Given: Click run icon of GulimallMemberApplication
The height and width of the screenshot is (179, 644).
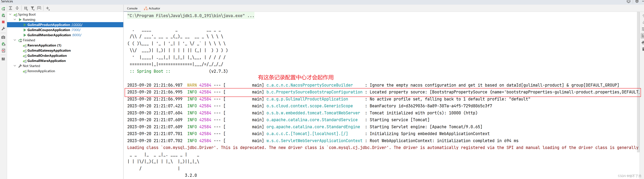Looking at the screenshot, I should (25, 35).
